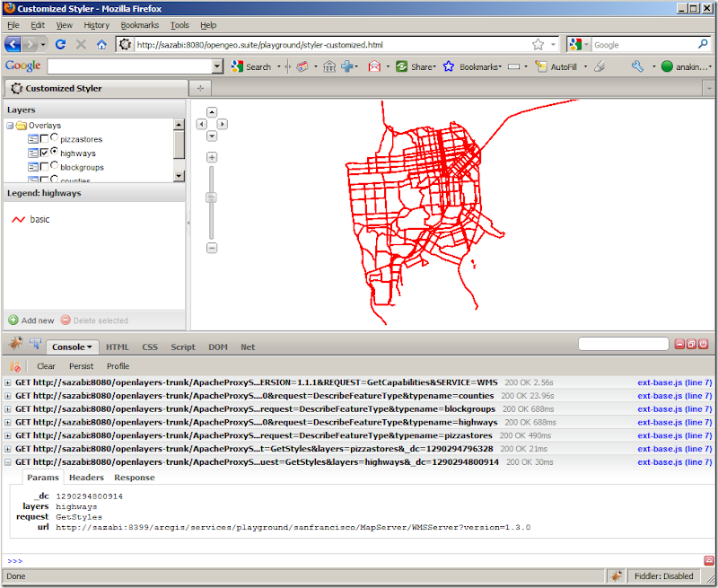Image resolution: width=718 pixels, height=588 pixels.
Task: Clear the Firebug console
Action: point(46,366)
